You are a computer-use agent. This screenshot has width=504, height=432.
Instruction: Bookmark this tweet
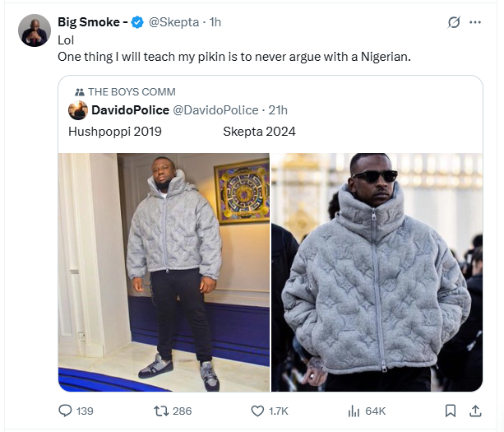451,410
